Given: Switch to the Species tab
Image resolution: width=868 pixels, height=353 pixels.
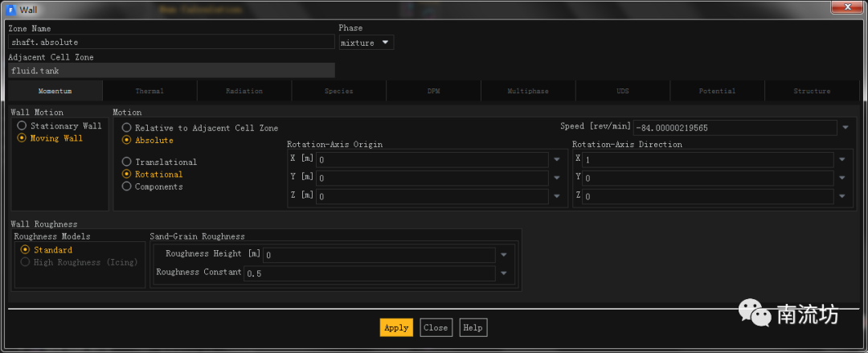Looking at the screenshot, I should [x=339, y=91].
